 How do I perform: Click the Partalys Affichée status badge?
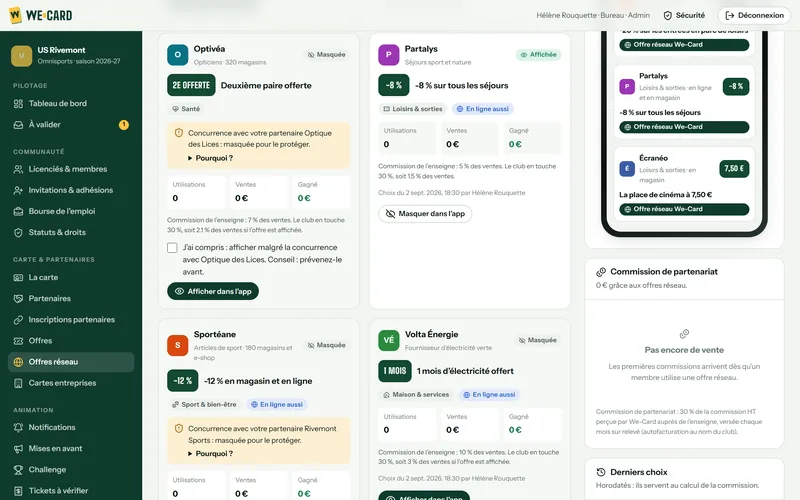[538, 55]
